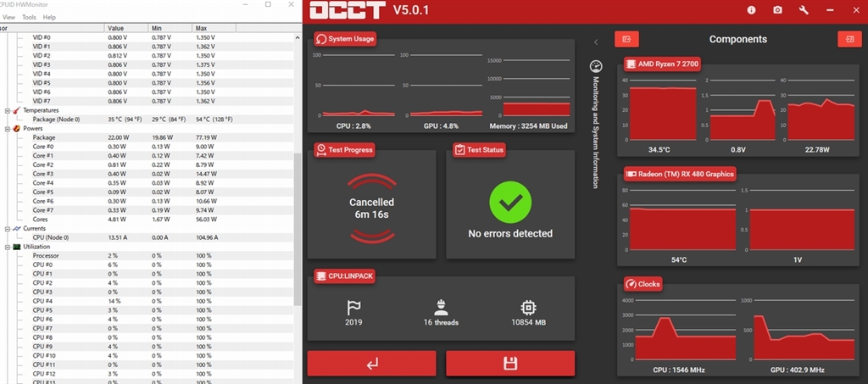Click the Max column header in HWMonitor
868x384 pixels.
click(214, 28)
